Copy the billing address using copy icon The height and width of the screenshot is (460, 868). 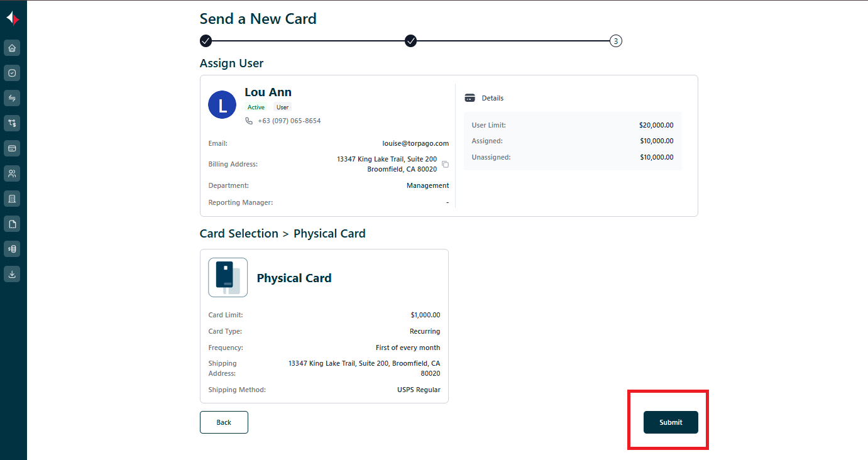[x=445, y=164]
